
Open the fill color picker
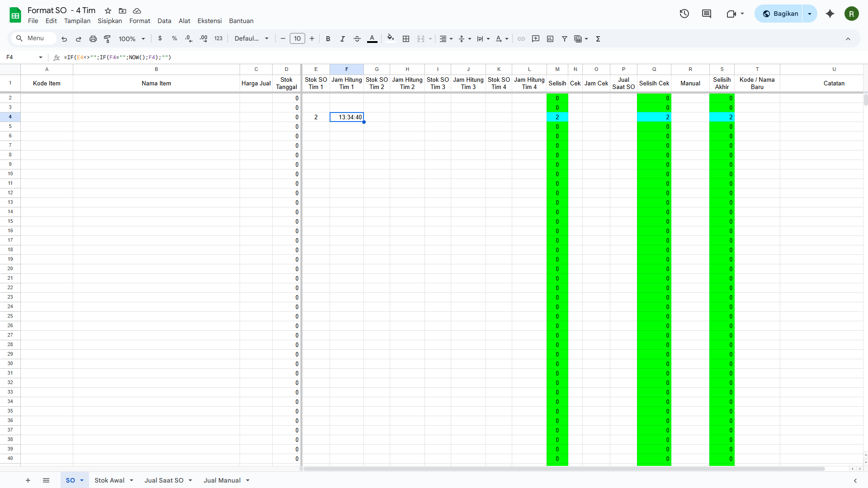tap(391, 38)
